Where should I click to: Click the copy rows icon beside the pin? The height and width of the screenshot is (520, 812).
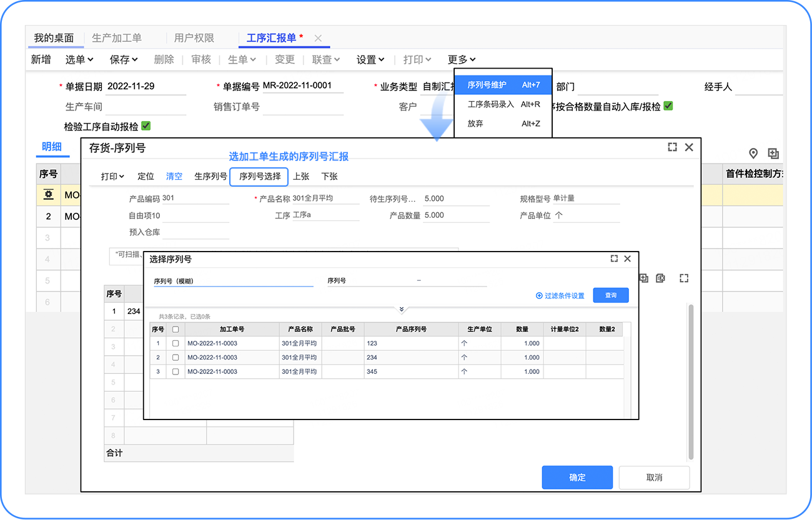pyautogui.click(x=773, y=154)
